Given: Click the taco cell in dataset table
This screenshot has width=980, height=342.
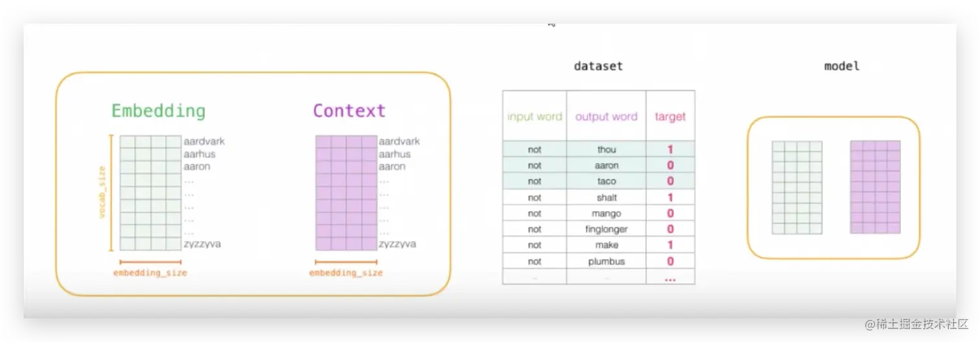Looking at the screenshot, I should click(x=607, y=181).
